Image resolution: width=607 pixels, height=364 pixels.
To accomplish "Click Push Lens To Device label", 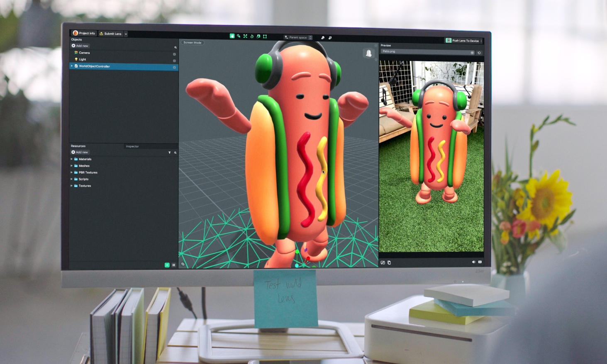I will click(466, 41).
